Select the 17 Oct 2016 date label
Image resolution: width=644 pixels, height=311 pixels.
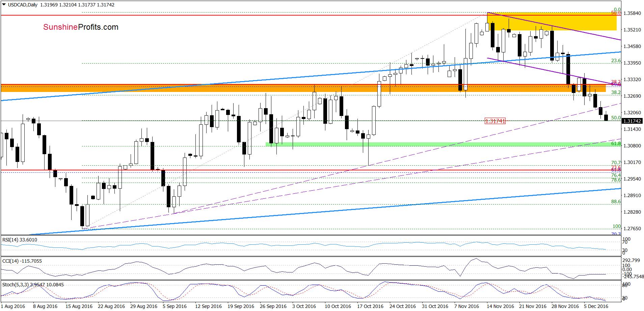point(370,306)
